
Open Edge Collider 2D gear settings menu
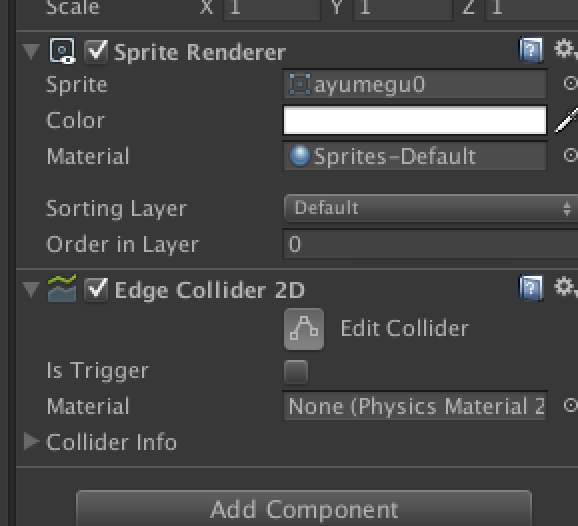click(566, 287)
